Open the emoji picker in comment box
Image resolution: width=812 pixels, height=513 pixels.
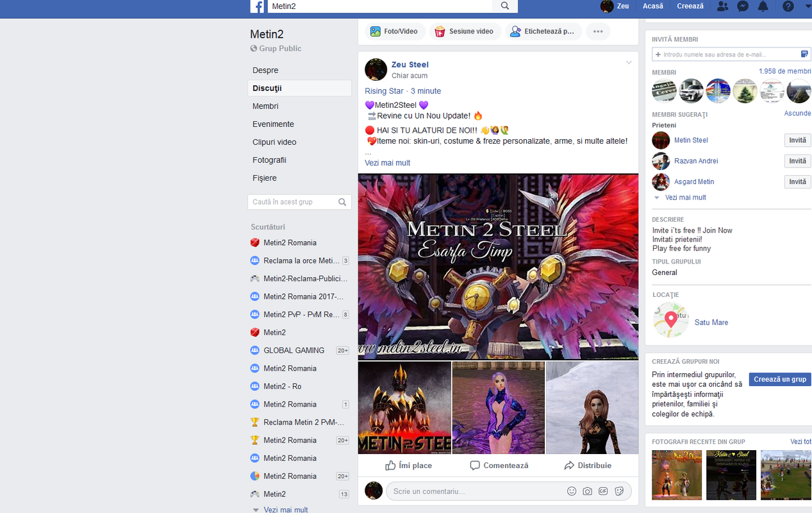pos(572,491)
